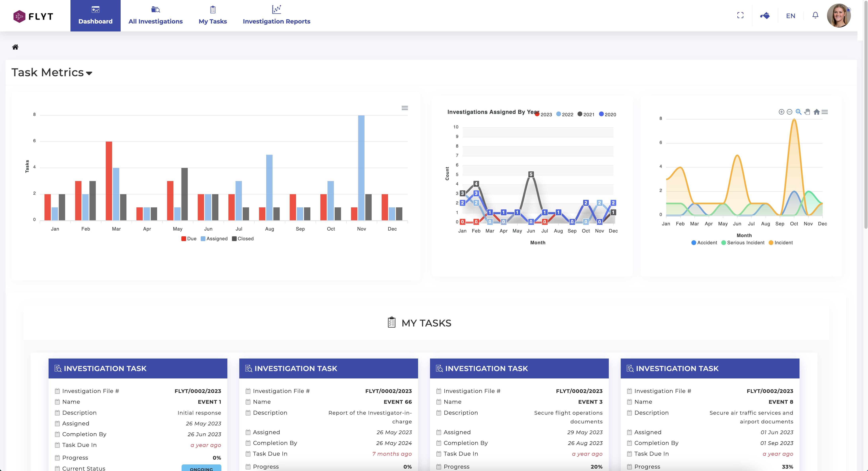Open the notifications bell
Screen dimensions: 868x471
click(815, 16)
